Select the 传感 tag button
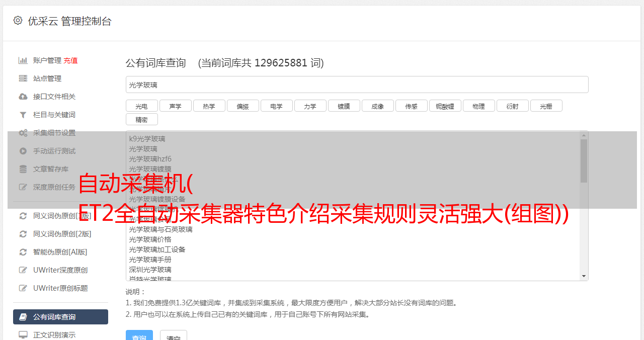644x340 pixels. coord(412,106)
